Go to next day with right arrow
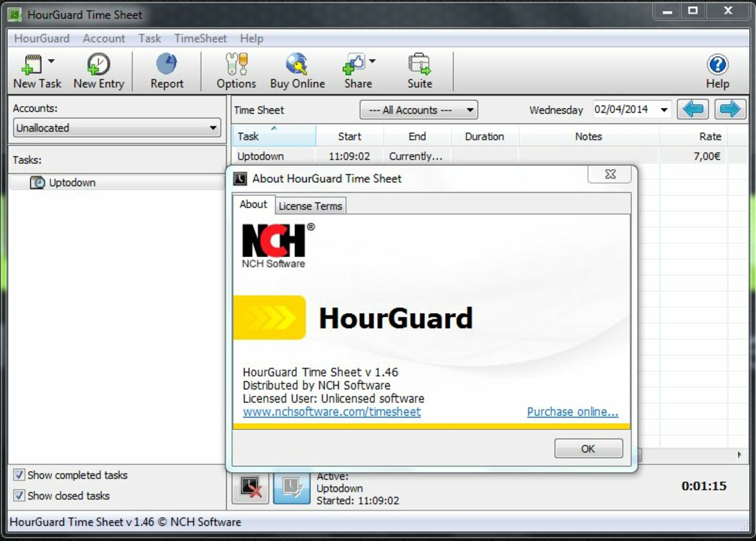 click(x=730, y=110)
